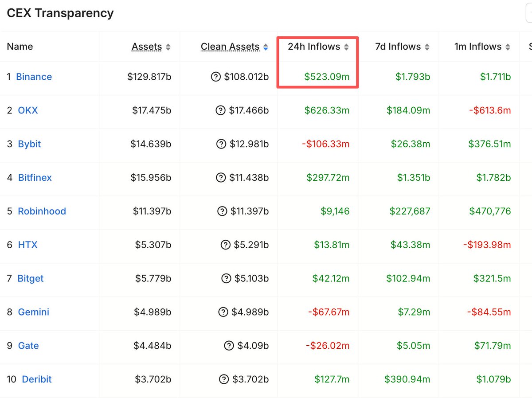Image resolution: width=532 pixels, height=398 pixels.
Task: Click question mark icon in Robinhood row
Action: click(x=222, y=211)
